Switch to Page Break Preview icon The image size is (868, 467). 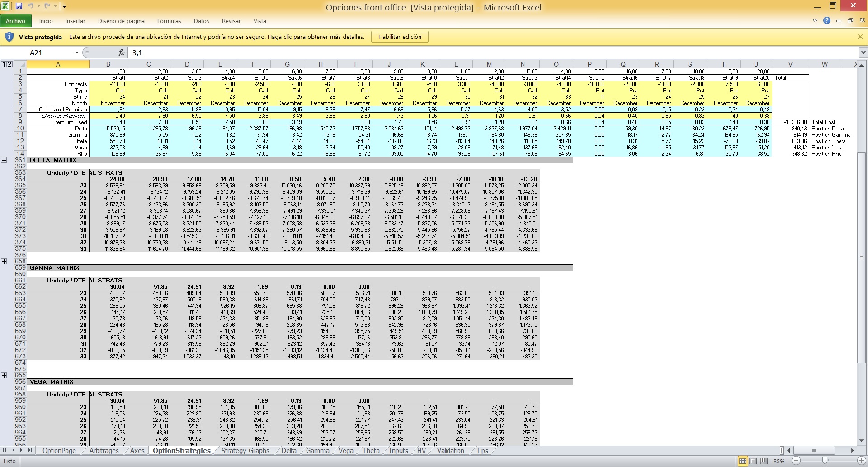764,461
